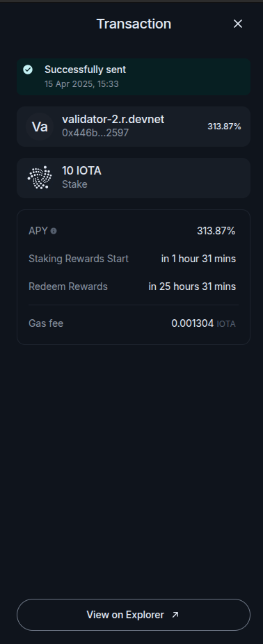This screenshot has height=644, width=263.
Task: Click the Va validator avatar
Action: [40, 127]
